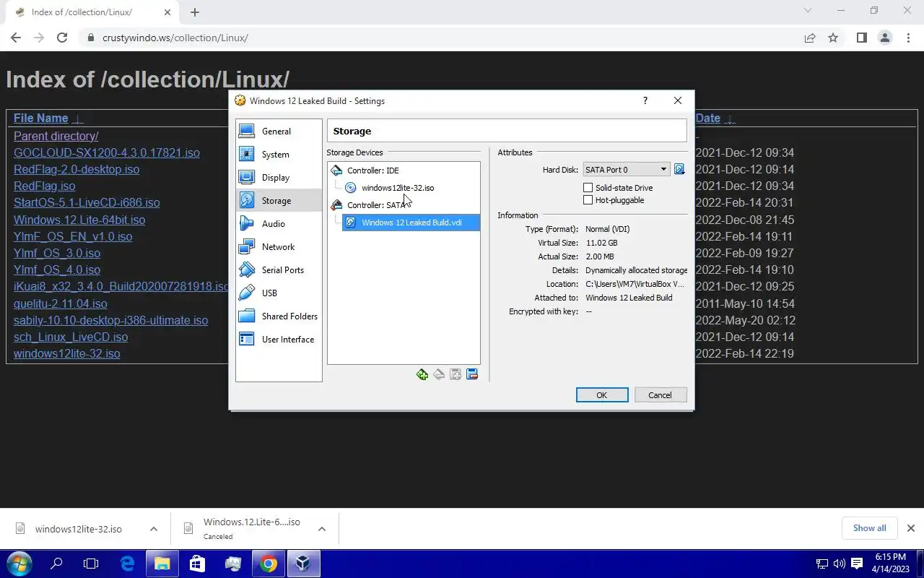The image size is (924, 578).
Task: Open the Windows Start menu
Action: 19,564
